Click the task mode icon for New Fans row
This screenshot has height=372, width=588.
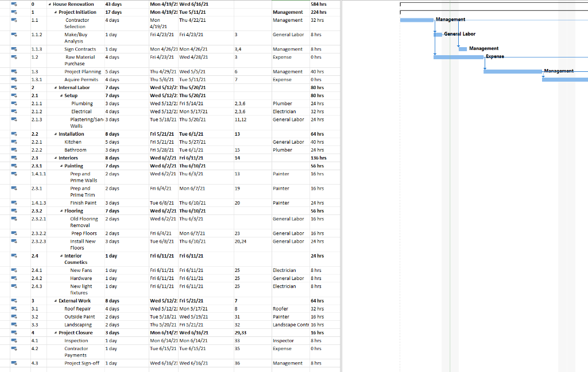point(14,270)
